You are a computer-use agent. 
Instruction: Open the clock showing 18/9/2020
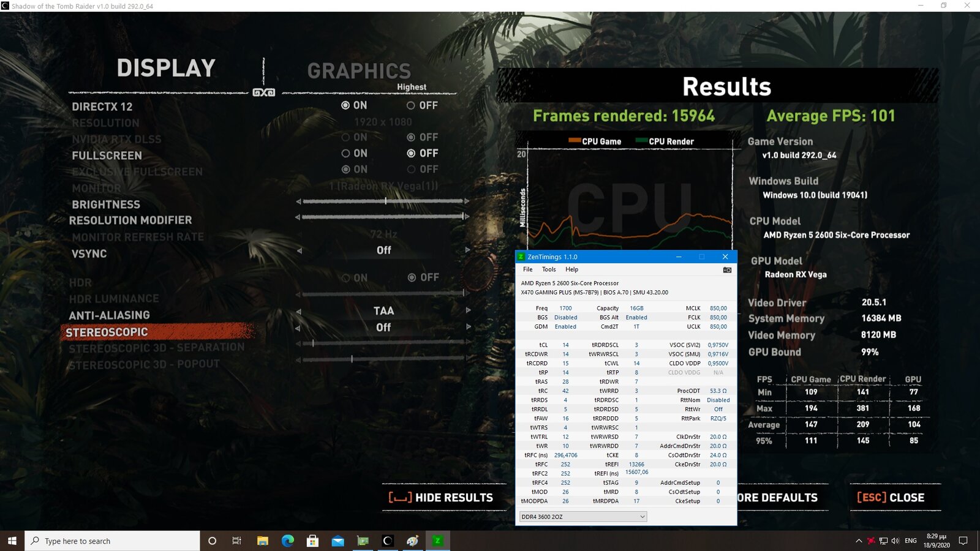(x=937, y=541)
